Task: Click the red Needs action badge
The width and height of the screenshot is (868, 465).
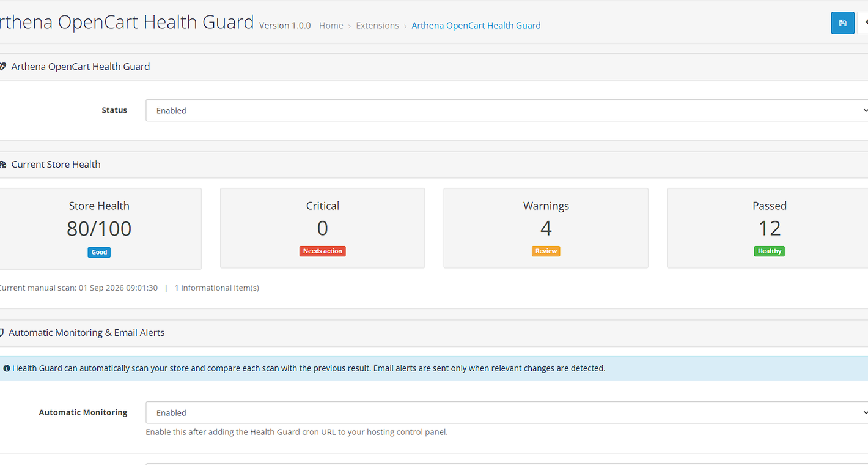Action: (x=322, y=251)
